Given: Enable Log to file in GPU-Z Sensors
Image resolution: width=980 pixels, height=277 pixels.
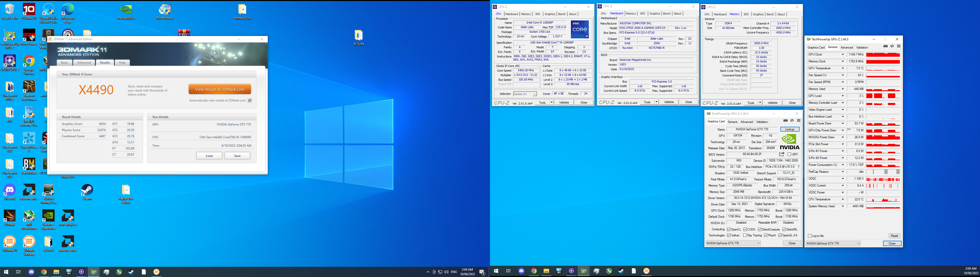Looking at the screenshot, I should click(810, 236).
